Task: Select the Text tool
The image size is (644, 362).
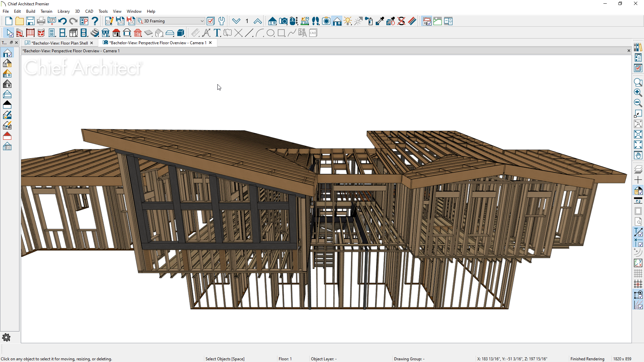Action: (217, 33)
